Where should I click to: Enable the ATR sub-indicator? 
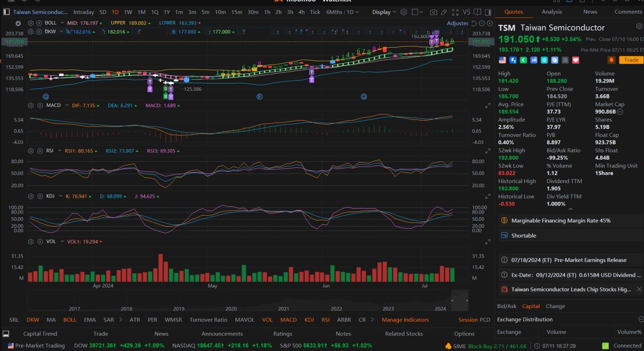click(x=135, y=320)
